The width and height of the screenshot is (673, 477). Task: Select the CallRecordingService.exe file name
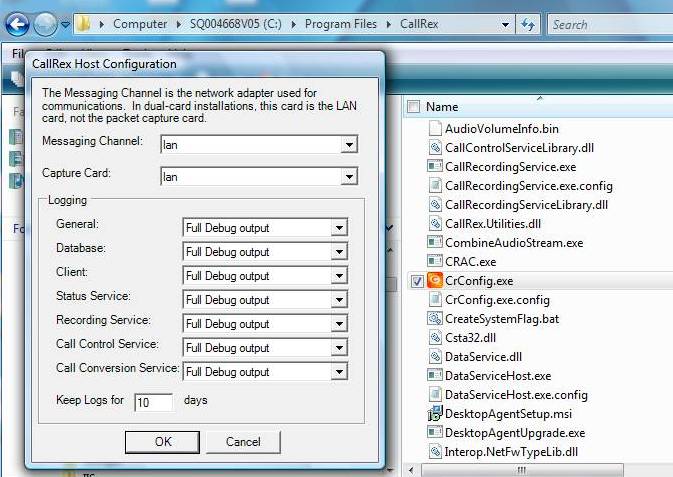[x=510, y=167]
